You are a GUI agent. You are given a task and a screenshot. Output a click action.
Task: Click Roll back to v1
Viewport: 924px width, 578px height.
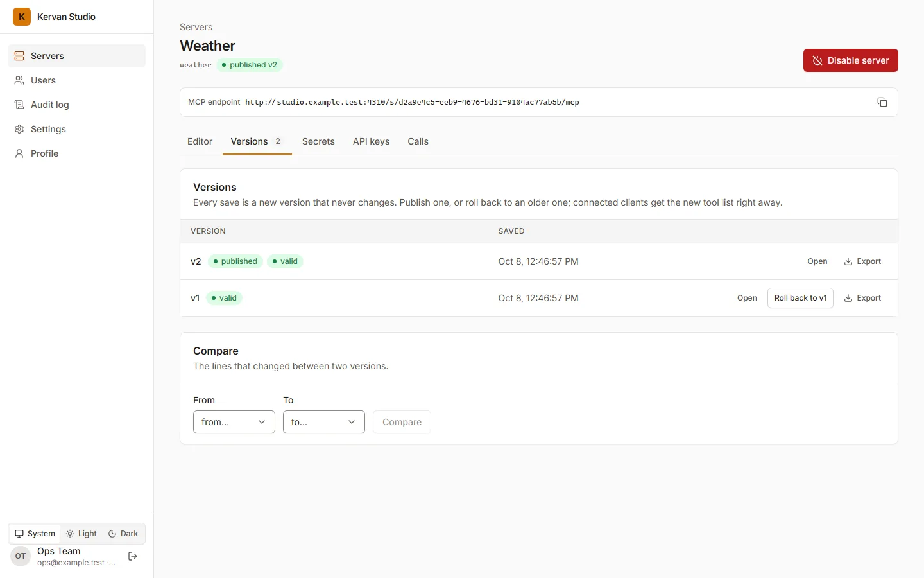click(800, 298)
